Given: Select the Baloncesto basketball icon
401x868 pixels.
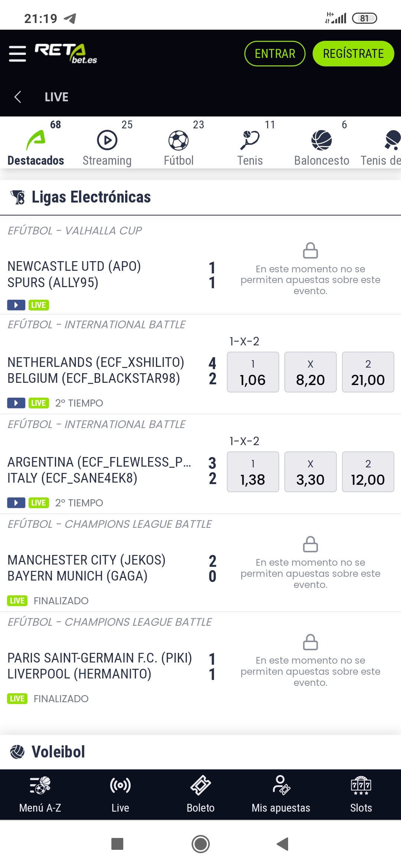Looking at the screenshot, I should [x=322, y=140].
